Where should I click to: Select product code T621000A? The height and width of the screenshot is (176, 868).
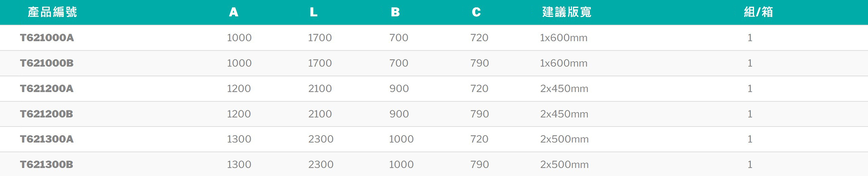[47, 38]
